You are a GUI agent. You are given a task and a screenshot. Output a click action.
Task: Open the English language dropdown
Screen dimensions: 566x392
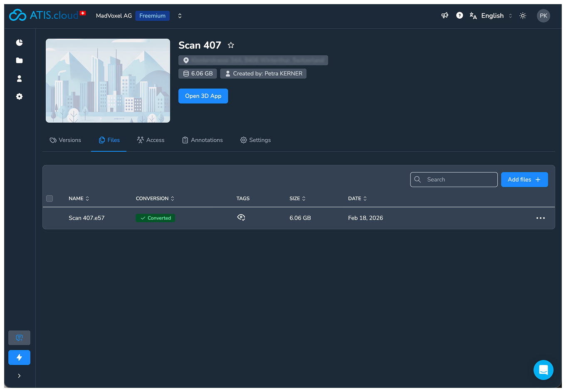(492, 16)
